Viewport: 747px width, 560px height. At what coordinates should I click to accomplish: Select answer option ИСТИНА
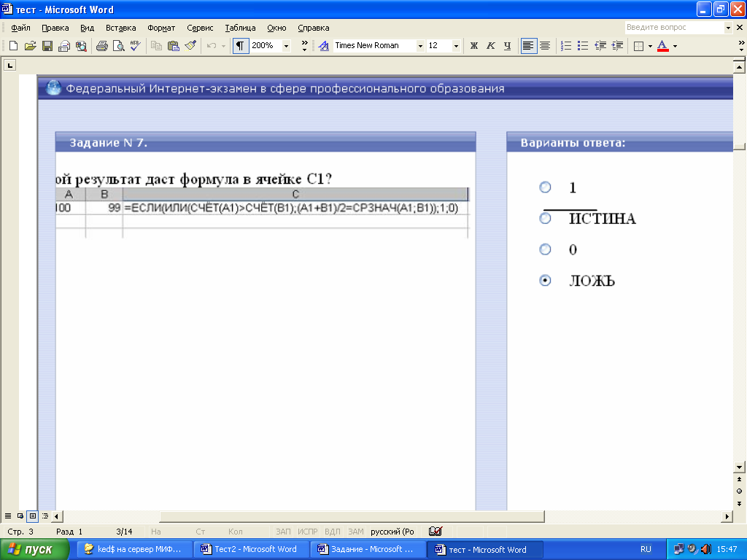point(545,218)
